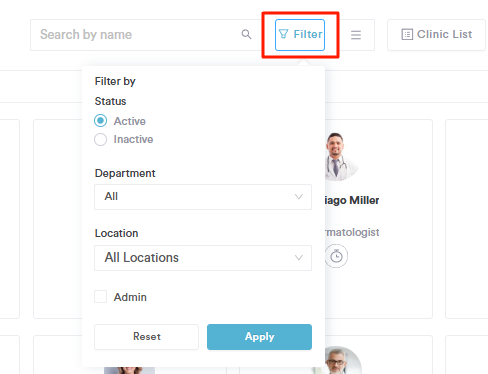Switch to list view hamburger icon
The image size is (488, 374).
tap(356, 35)
